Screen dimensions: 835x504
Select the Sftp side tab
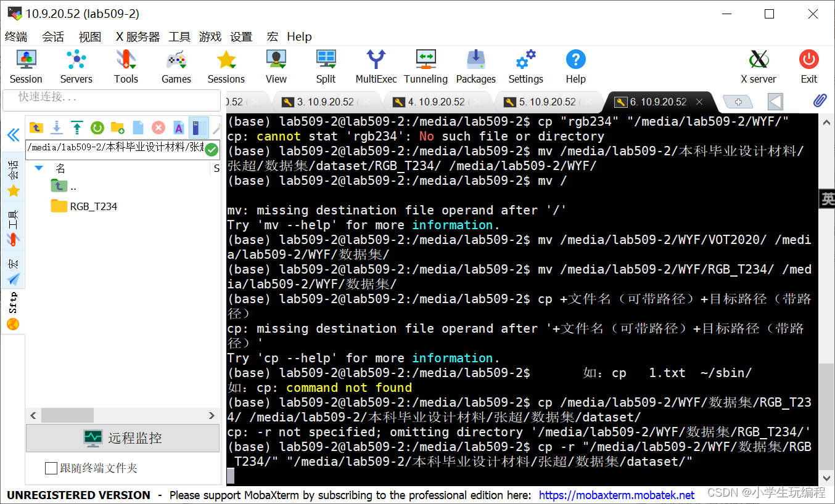point(13,311)
